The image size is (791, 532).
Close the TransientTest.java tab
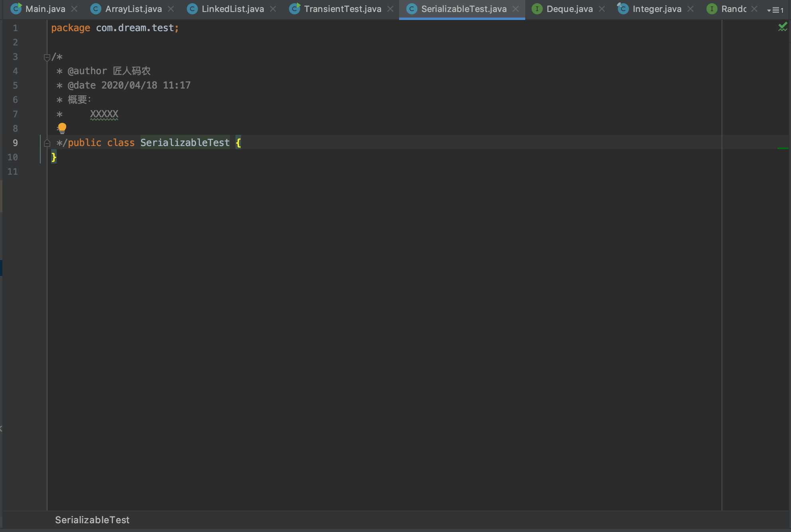(390, 9)
